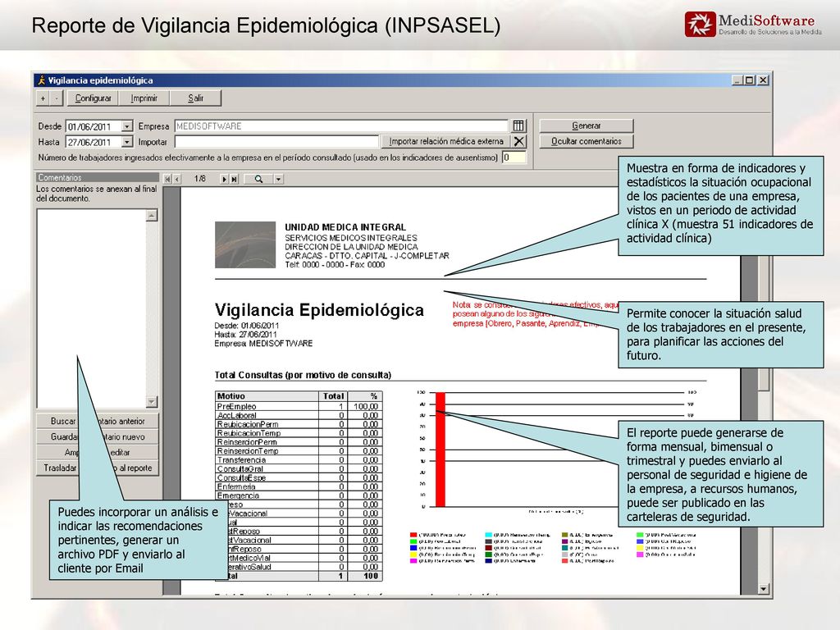Viewport: 840px width, 630px height.
Task: Go to previous report page
Action: point(177,179)
